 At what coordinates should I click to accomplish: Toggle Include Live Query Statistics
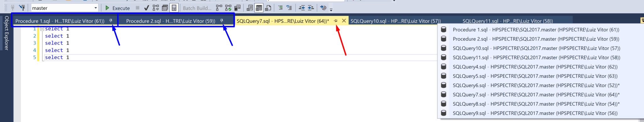(228, 8)
